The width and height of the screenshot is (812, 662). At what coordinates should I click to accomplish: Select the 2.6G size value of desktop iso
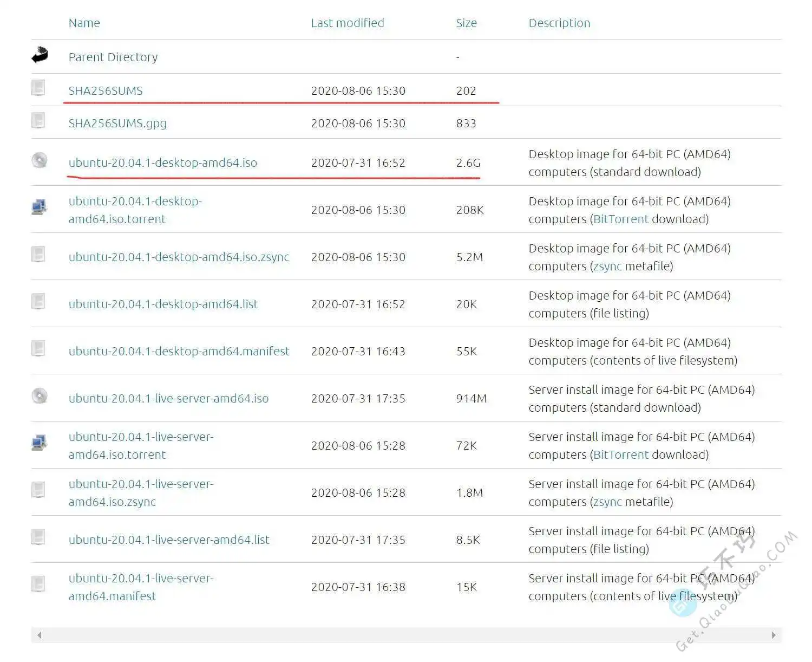coord(468,163)
